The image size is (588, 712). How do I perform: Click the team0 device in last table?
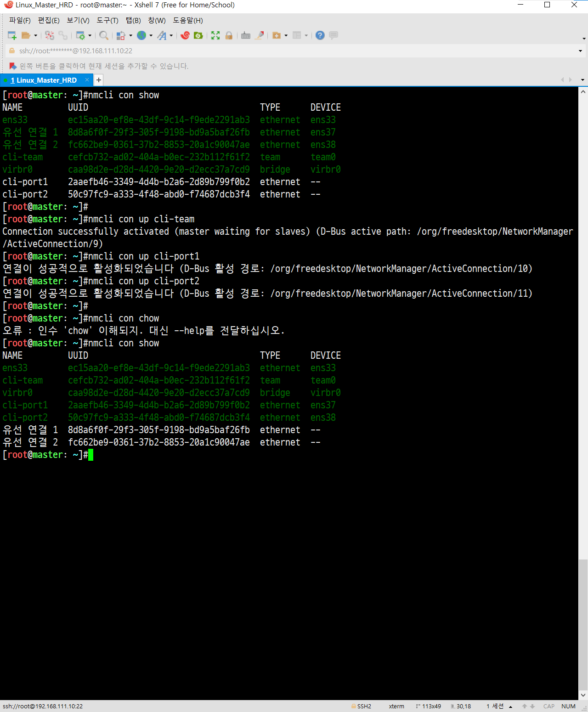point(323,380)
